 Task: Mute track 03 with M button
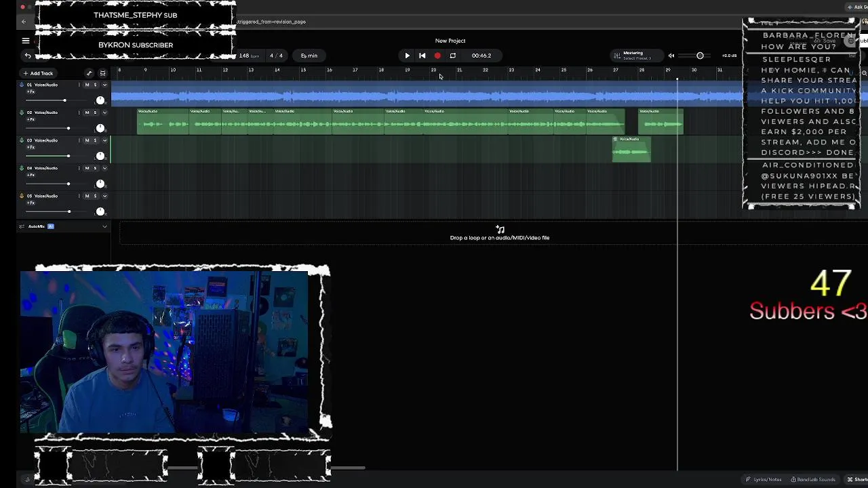click(x=87, y=140)
